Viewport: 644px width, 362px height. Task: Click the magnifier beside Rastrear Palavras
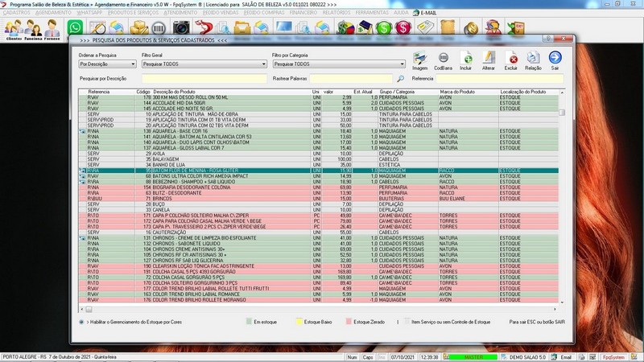(x=400, y=78)
